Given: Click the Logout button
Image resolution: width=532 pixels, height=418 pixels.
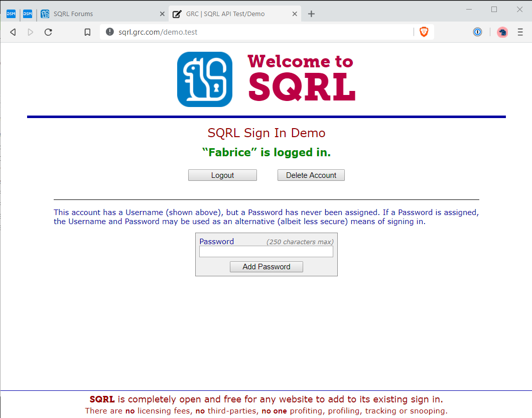Looking at the screenshot, I should click(222, 175).
